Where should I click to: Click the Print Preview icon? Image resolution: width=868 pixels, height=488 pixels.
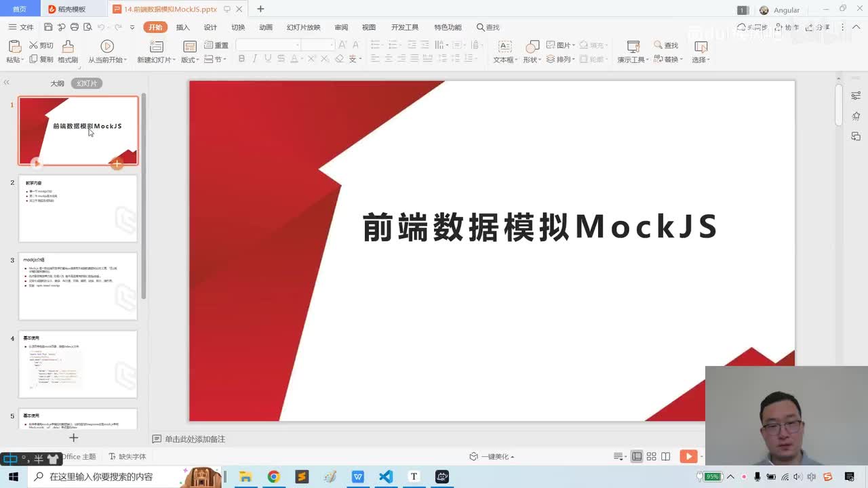click(x=87, y=27)
